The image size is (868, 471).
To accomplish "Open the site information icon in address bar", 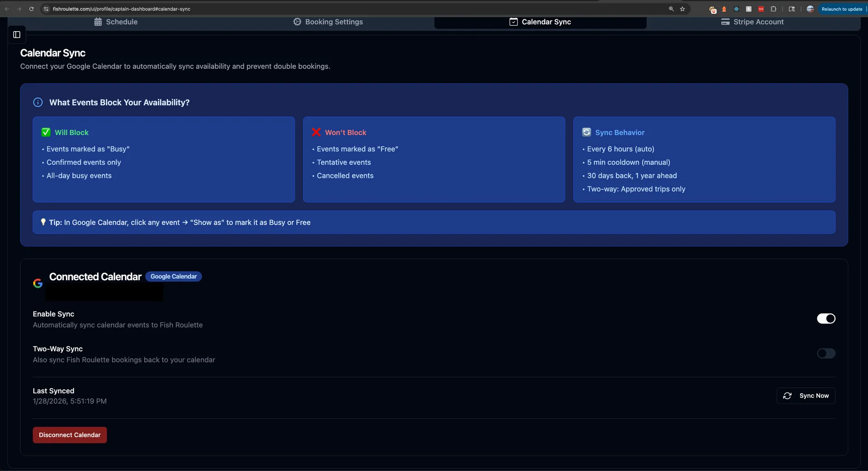I will pos(46,9).
